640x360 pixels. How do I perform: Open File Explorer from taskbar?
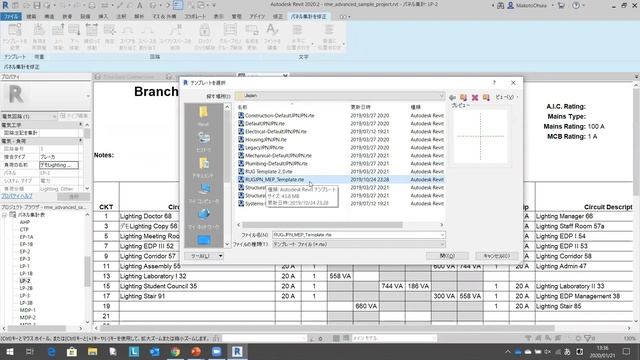(x=93, y=351)
